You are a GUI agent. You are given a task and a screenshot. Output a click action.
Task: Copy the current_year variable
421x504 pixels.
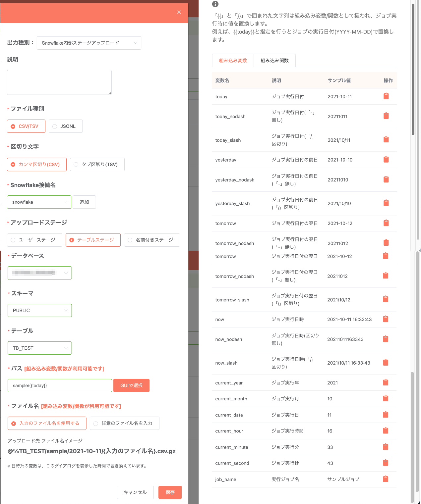tap(386, 382)
